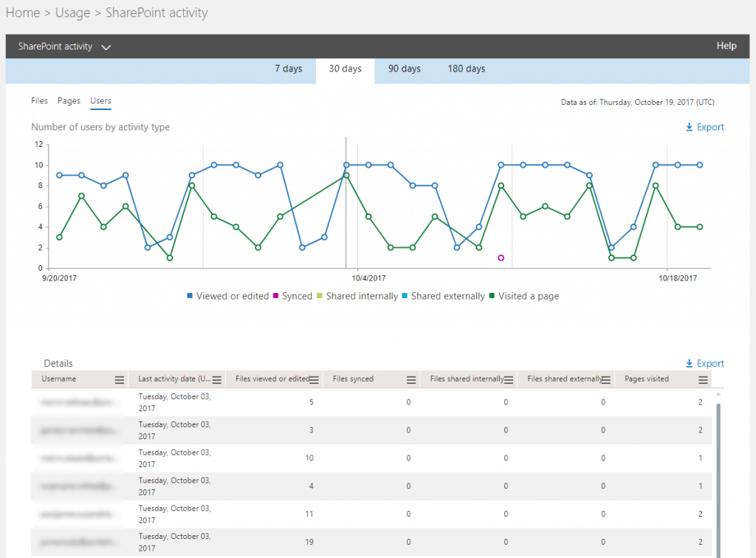Open the Username column menu icon
The image size is (756, 558).
coord(120,380)
